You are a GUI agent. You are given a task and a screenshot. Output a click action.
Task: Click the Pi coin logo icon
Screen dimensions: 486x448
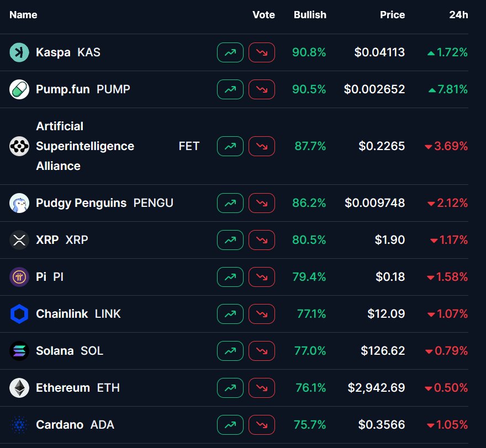tap(19, 277)
